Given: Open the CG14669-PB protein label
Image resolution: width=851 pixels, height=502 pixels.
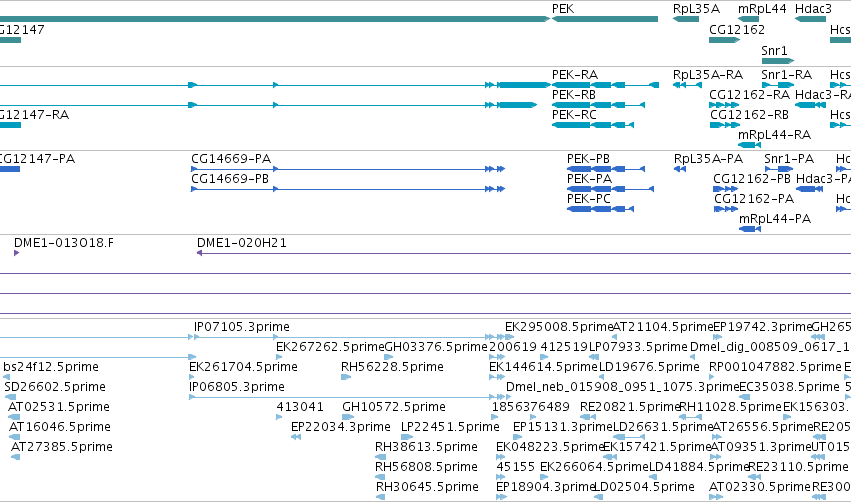Looking at the screenshot, I should 230,179.
